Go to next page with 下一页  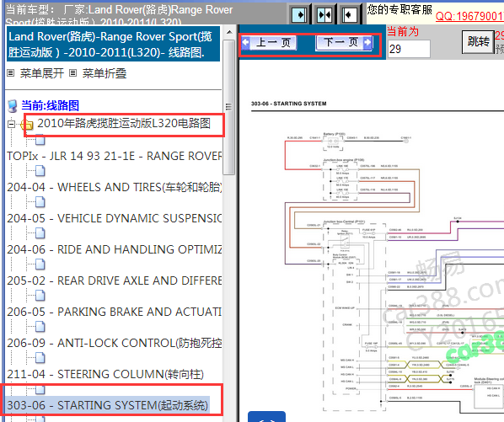(344, 42)
